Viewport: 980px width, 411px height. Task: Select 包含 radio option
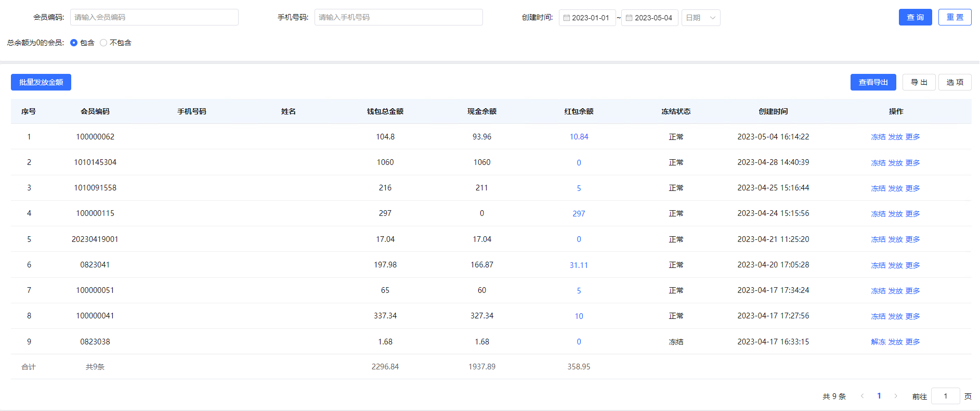[74, 43]
